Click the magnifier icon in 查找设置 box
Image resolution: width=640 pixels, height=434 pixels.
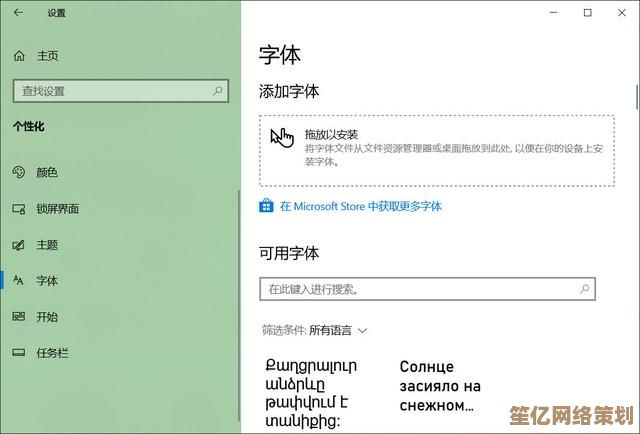click(x=218, y=91)
